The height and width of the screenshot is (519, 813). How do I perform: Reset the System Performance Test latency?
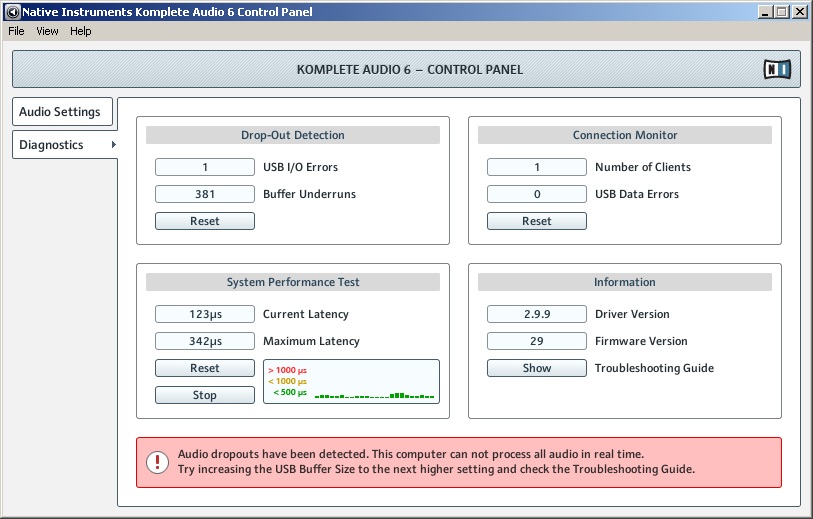[205, 368]
